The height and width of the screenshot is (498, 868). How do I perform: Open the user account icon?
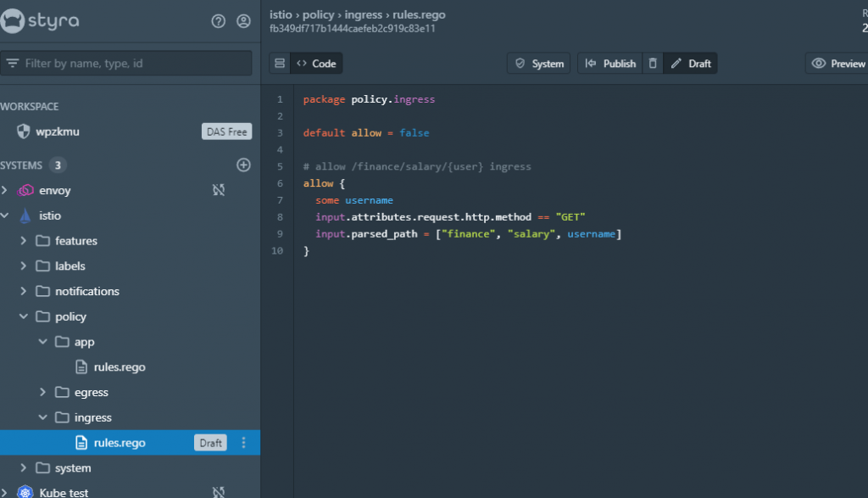243,21
